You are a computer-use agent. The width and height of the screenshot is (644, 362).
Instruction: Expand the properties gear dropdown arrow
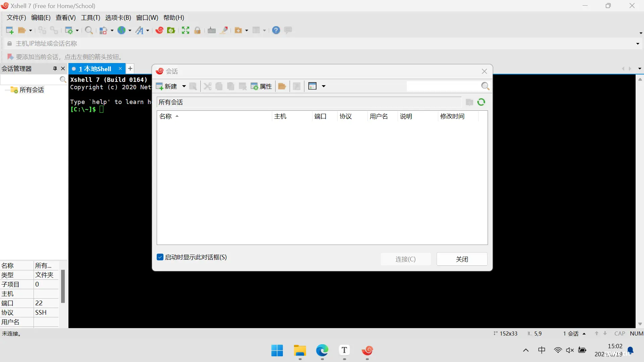point(77,31)
